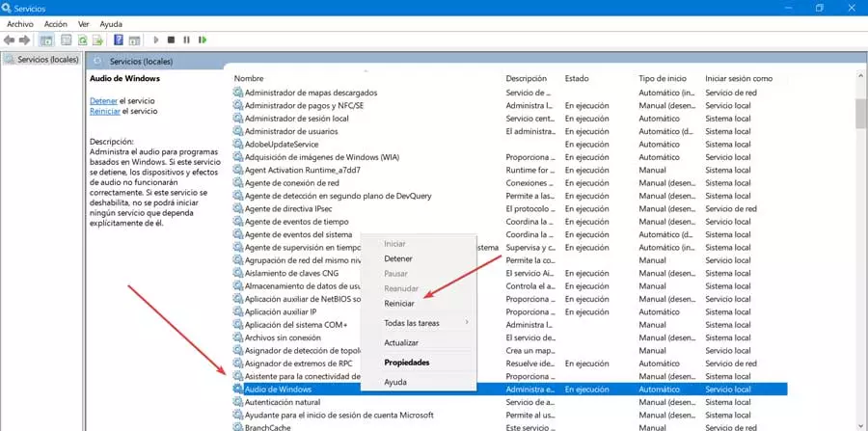The image size is (868, 431).
Task: Select the Administrador de mapas descargados service
Action: (x=312, y=93)
